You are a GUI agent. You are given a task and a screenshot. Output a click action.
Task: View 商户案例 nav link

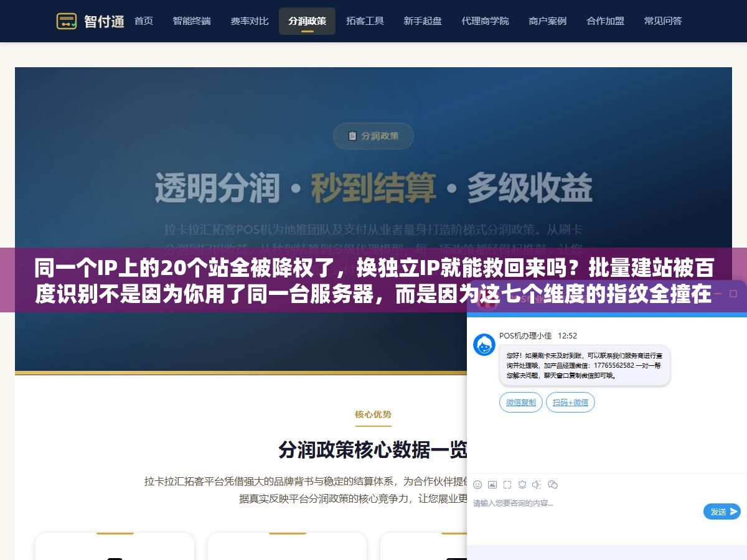click(x=548, y=21)
